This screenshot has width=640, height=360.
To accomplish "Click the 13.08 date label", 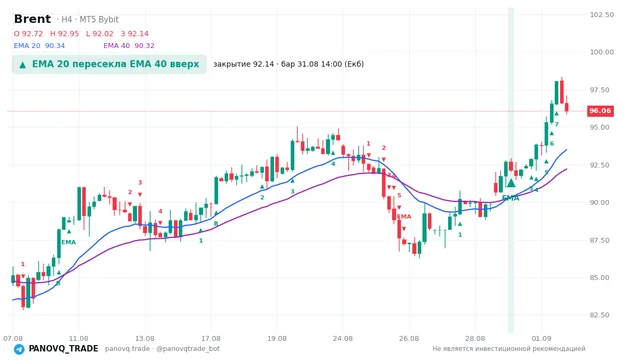I will [145, 338].
